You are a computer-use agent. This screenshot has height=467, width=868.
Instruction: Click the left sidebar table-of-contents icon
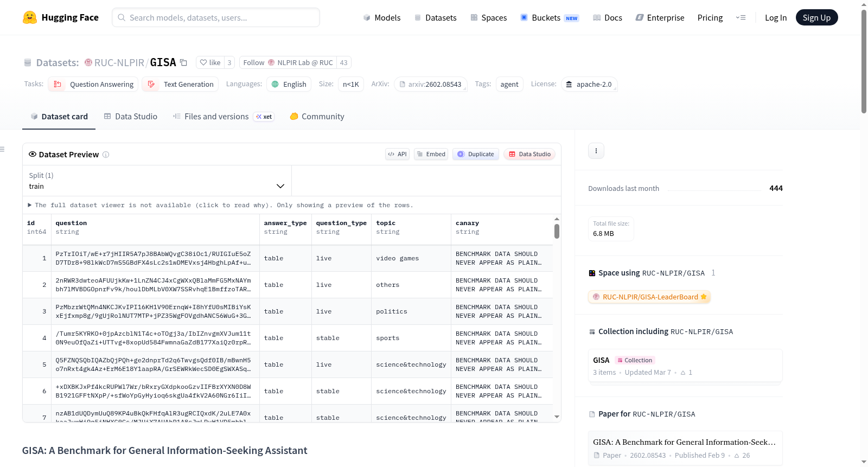point(3,149)
